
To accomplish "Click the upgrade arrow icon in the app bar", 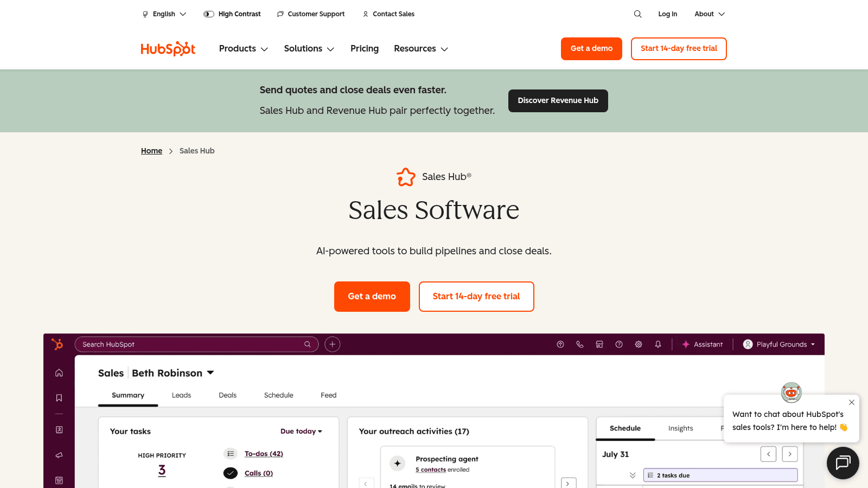I will pyautogui.click(x=560, y=344).
